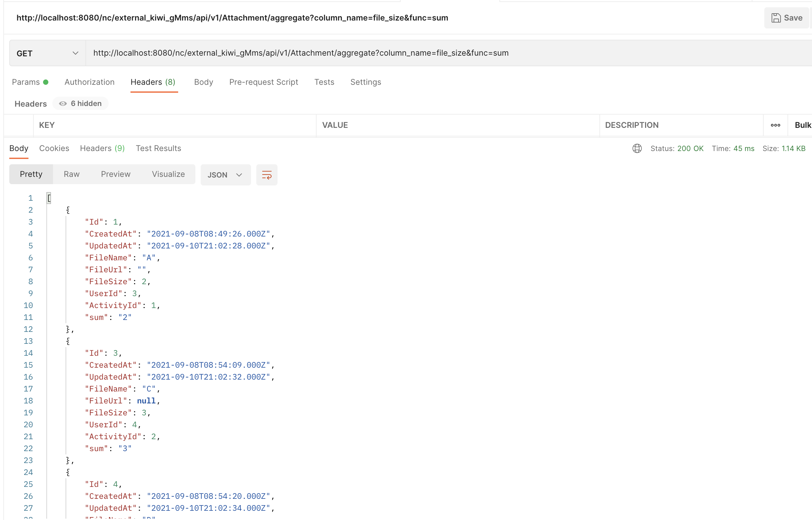
Task: Select the Tests tab
Action: point(324,82)
